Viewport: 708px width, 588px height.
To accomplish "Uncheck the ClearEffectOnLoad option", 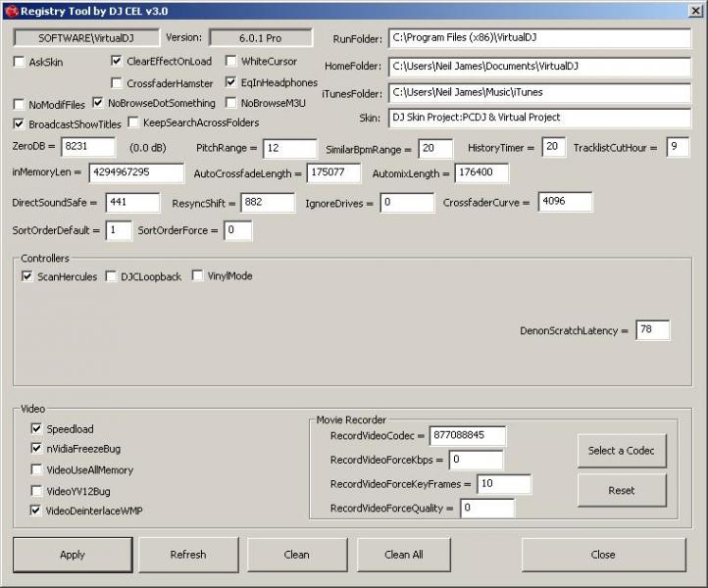I will point(117,62).
